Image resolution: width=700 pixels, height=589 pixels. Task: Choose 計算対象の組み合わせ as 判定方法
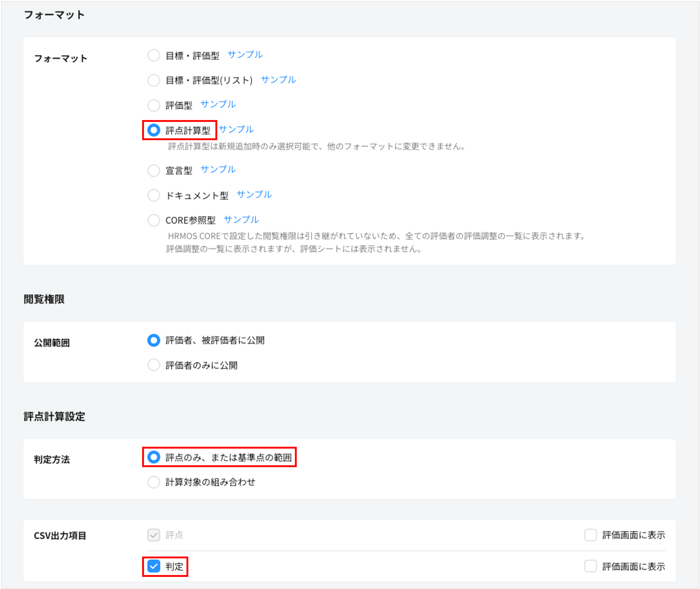pos(154,482)
